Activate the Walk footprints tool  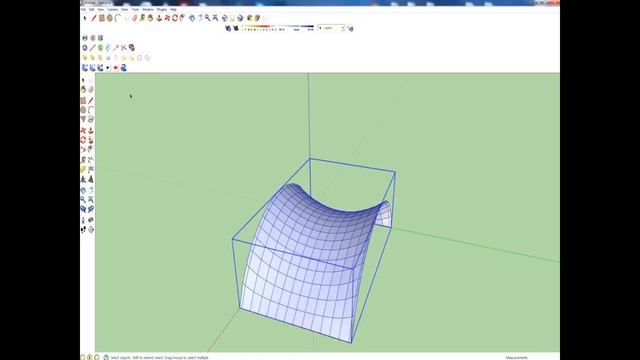click(83, 229)
